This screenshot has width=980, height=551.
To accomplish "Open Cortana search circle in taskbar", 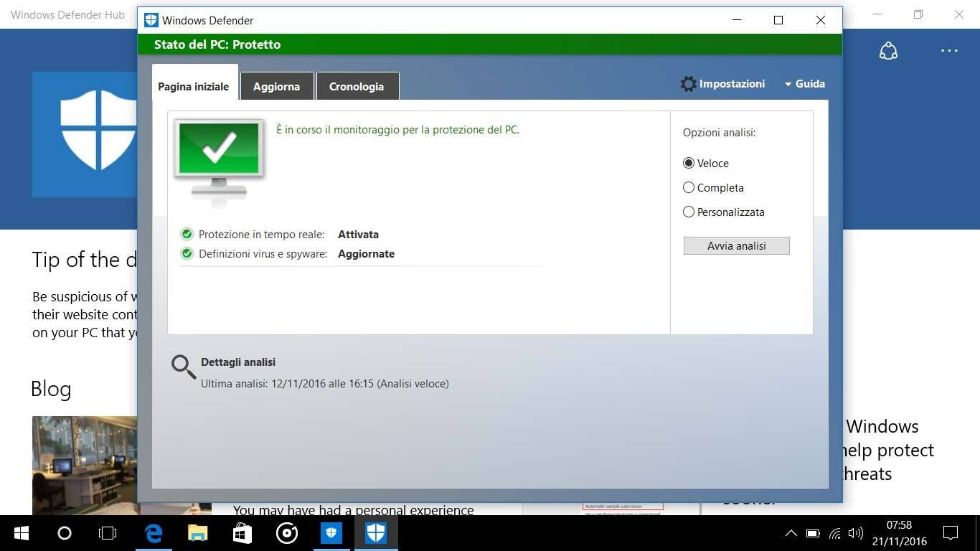I will tap(65, 533).
